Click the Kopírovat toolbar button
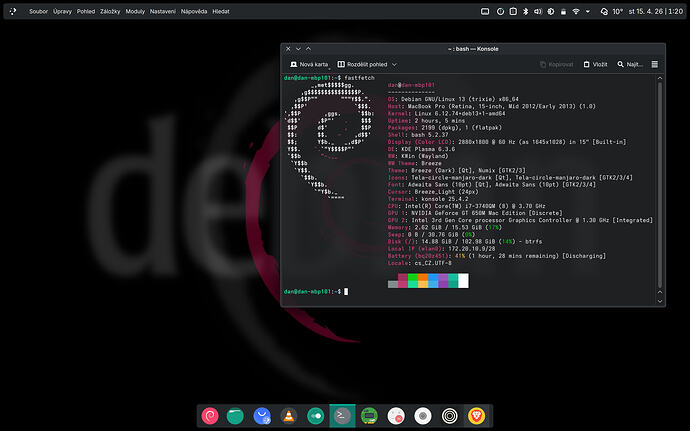Viewport: 690px width, 431px height. 557,64
